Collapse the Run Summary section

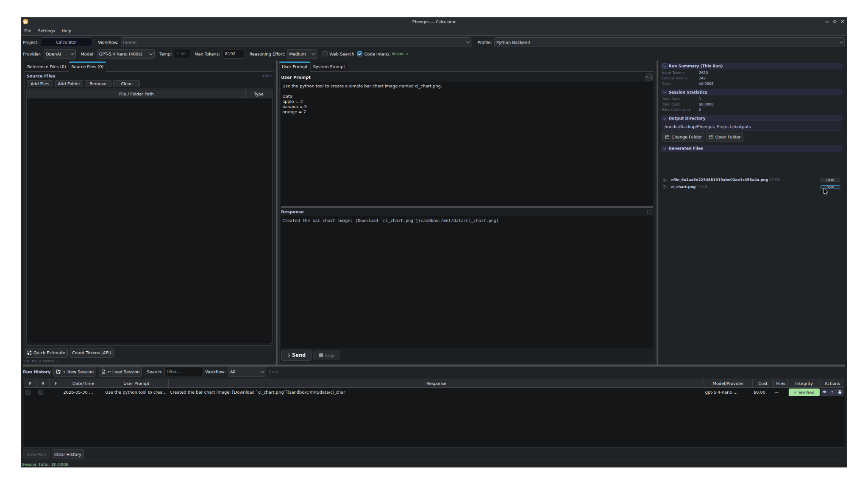click(x=665, y=66)
